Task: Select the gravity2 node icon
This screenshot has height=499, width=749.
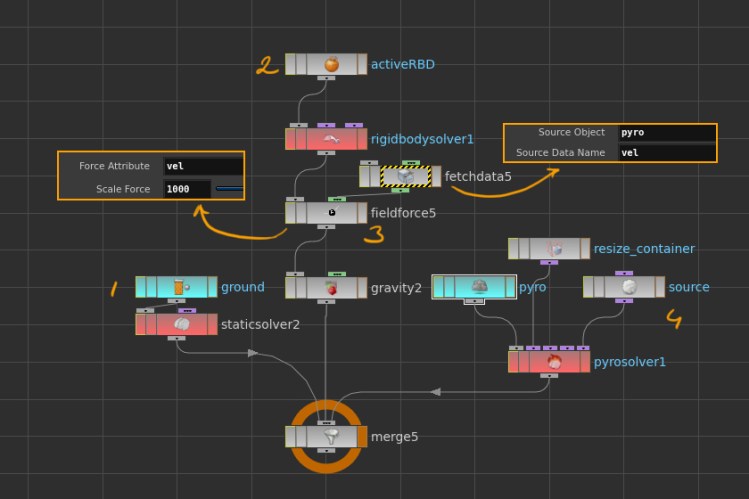Action: 332,288
